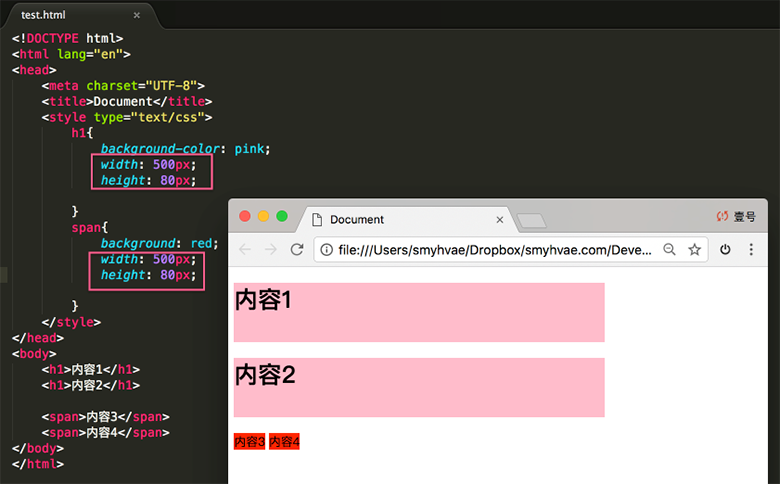This screenshot has height=484, width=780.
Task: Click the page icon on the Document tab
Action: click(317, 219)
